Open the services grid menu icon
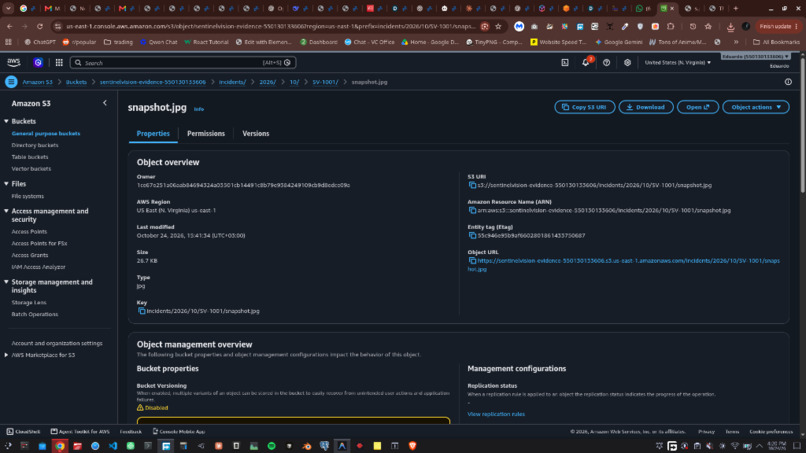Viewport: 806px width, 453px height. [59, 62]
